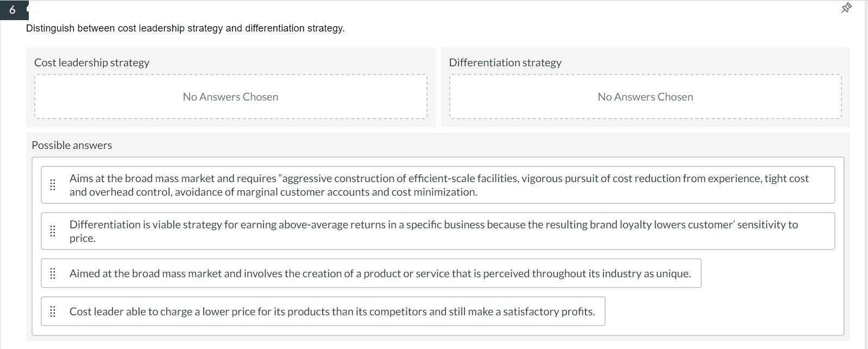Click the question prompt text
The height and width of the screenshot is (349, 868).
point(185,28)
